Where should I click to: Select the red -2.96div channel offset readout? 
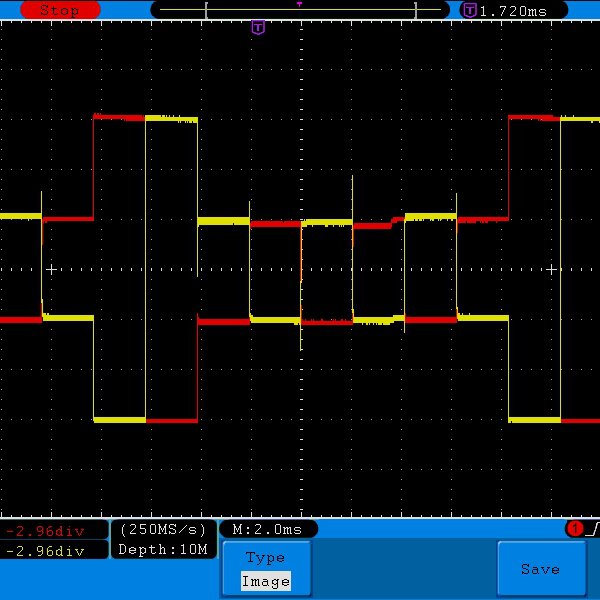tap(46, 531)
